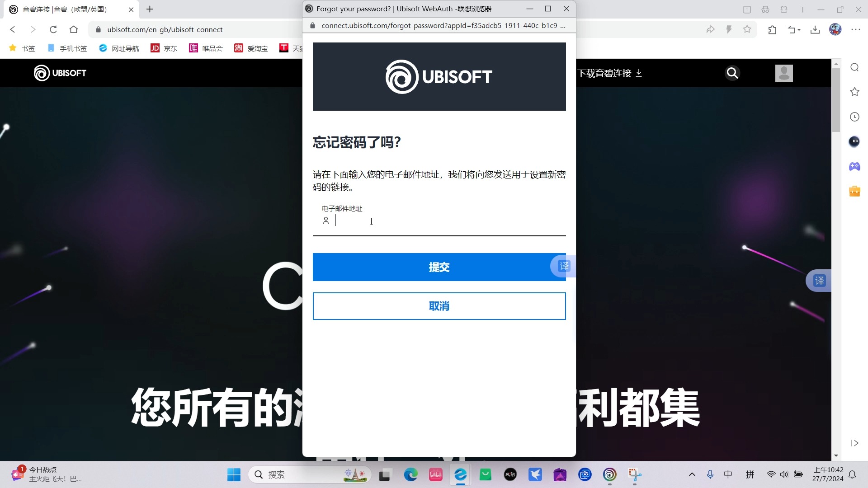868x488 pixels.
Task: Click the 下载育碧连接 download link
Action: pos(610,73)
